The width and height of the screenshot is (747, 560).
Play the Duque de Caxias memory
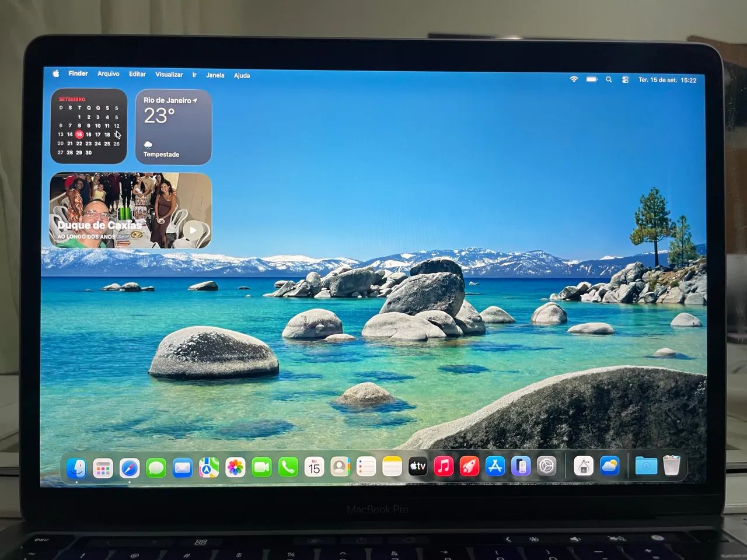coord(193,230)
